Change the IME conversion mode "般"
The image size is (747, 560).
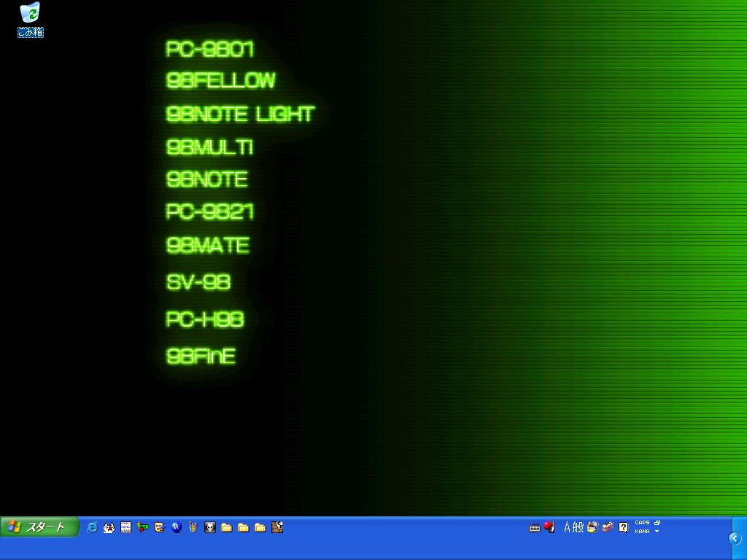[578, 527]
